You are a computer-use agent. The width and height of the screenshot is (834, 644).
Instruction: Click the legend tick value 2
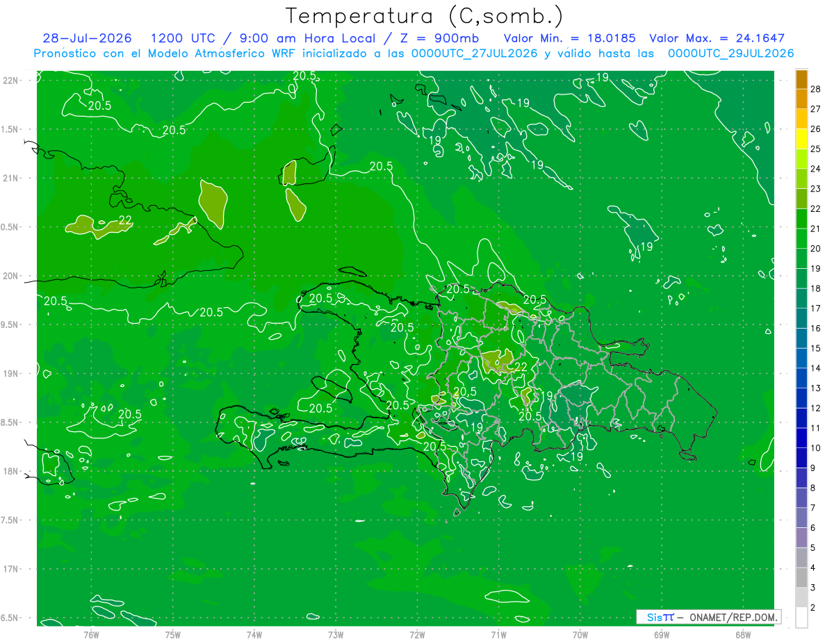(x=814, y=608)
